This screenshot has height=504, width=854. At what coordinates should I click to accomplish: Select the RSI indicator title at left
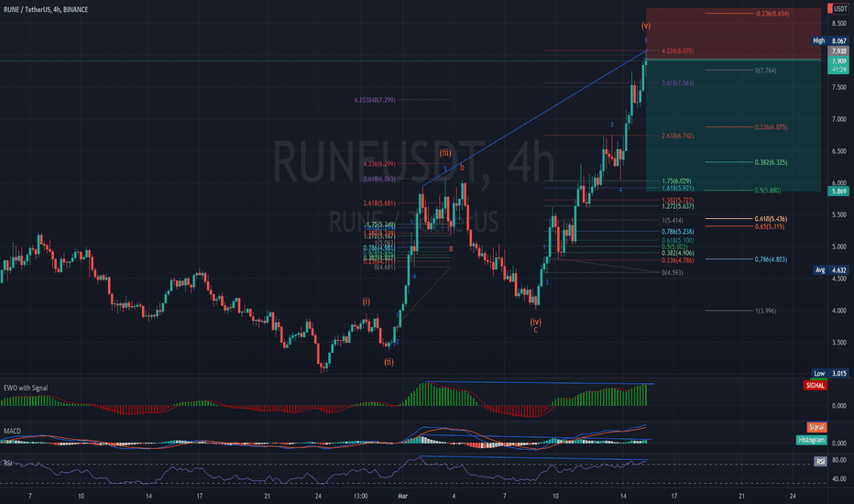coord(8,463)
